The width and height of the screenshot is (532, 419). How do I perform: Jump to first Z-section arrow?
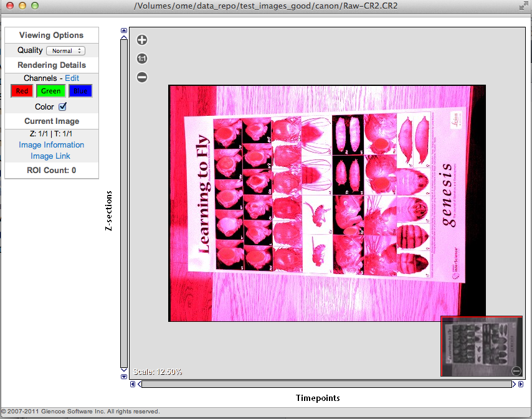(x=124, y=30)
